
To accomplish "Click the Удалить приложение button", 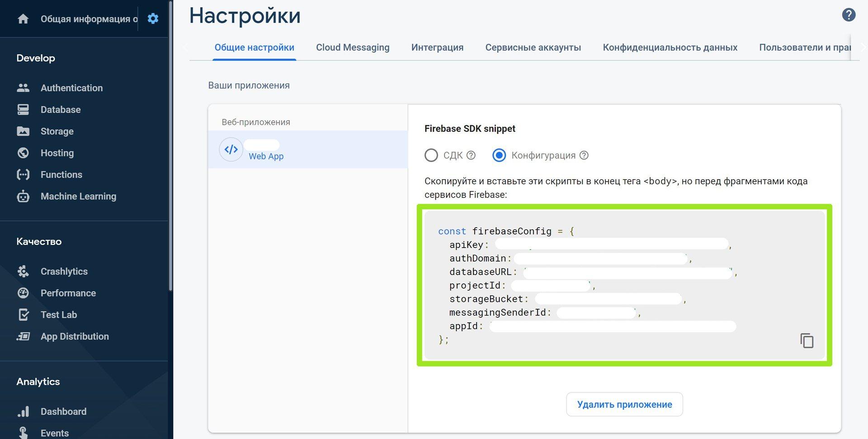I will (x=624, y=405).
